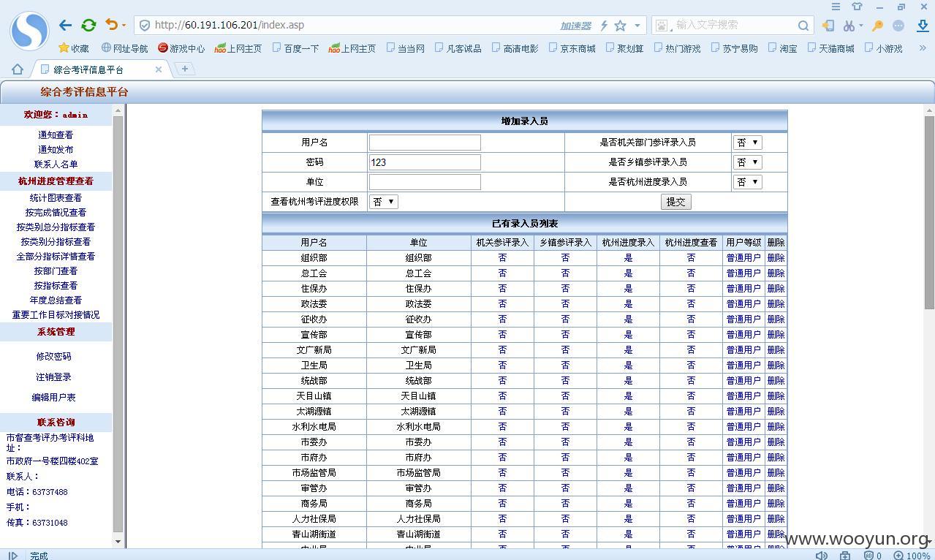
Task: Open 是否乡镇参评录入员 dropdown
Action: tap(747, 162)
